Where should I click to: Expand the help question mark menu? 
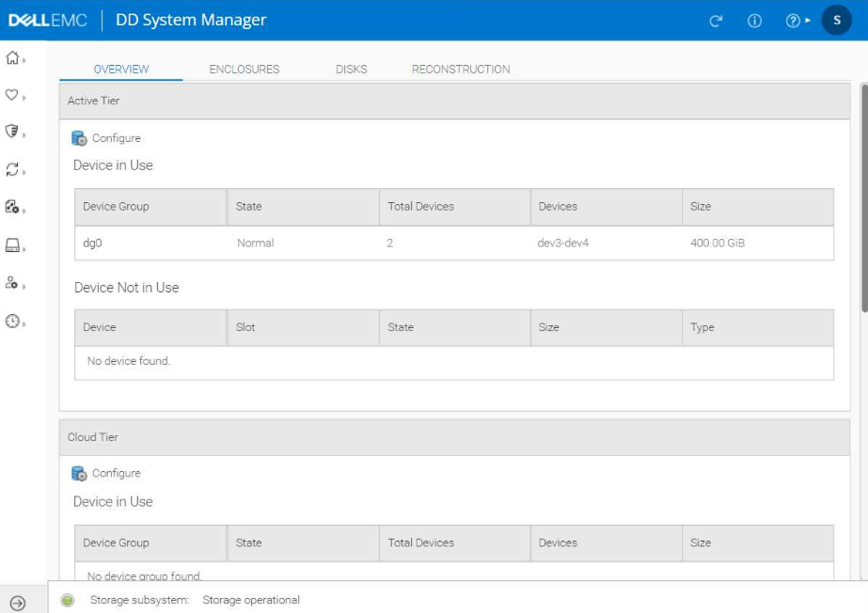(795, 21)
